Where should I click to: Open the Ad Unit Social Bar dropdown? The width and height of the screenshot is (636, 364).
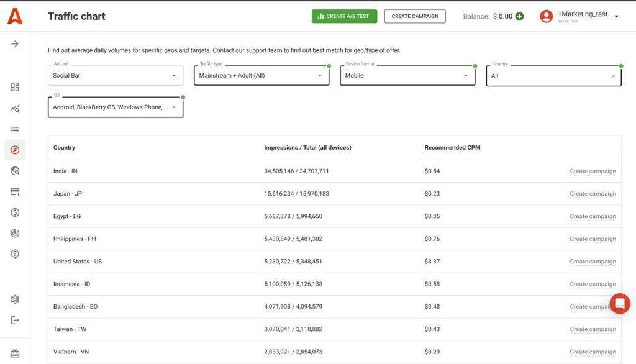tap(115, 76)
